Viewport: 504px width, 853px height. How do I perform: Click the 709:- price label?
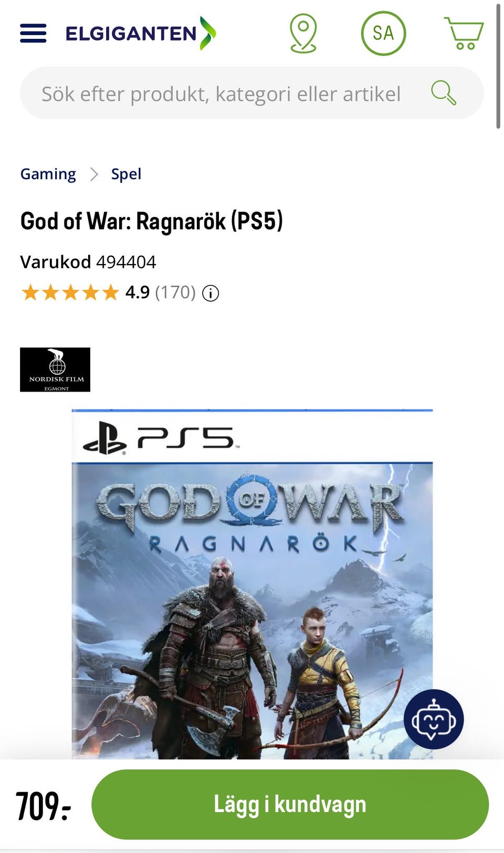[x=43, y=806]
